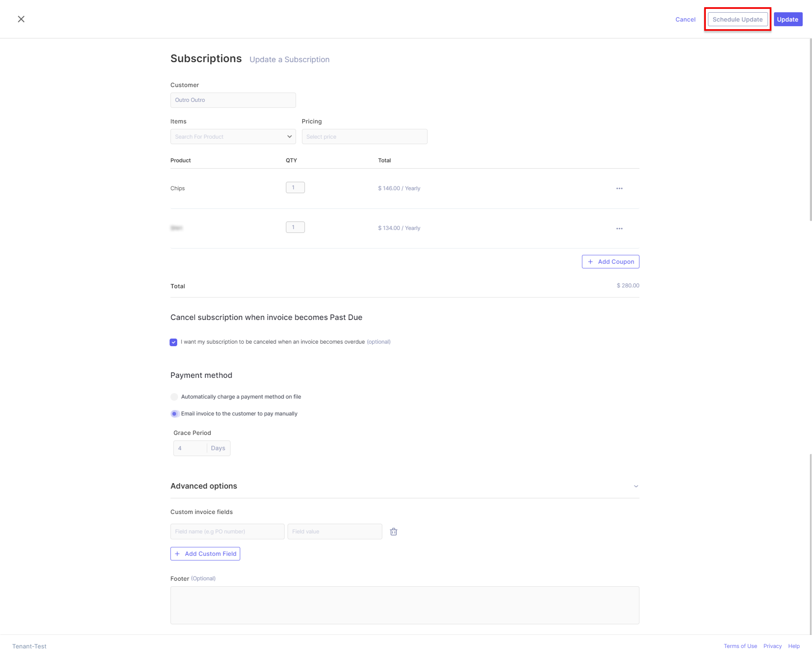
Task: Edit the quantity box for Chips
Action: [295, 187]
